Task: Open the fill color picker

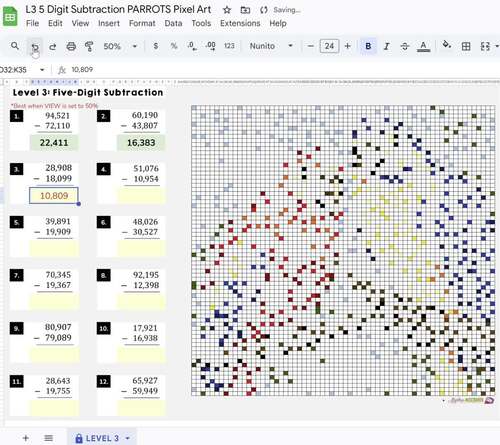Action: 447,45
